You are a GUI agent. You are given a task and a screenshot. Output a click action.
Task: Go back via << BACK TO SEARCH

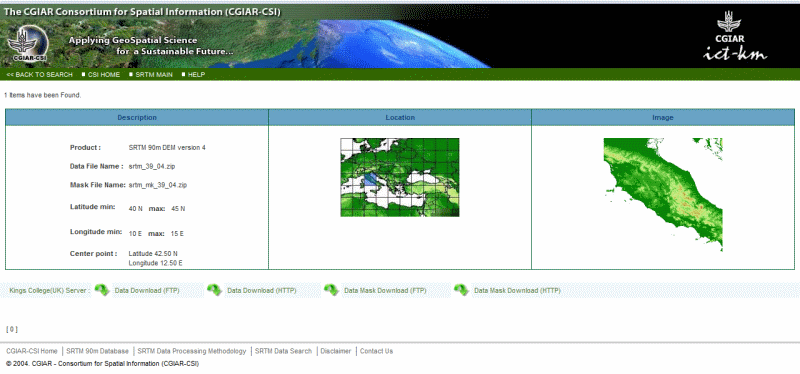[x=39, y=74]
